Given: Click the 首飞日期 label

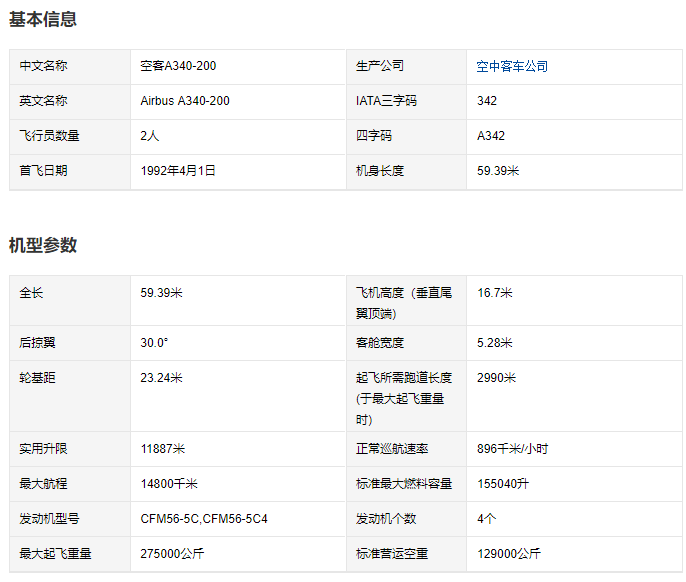Looking at the screenshot, I should point(43,171).
